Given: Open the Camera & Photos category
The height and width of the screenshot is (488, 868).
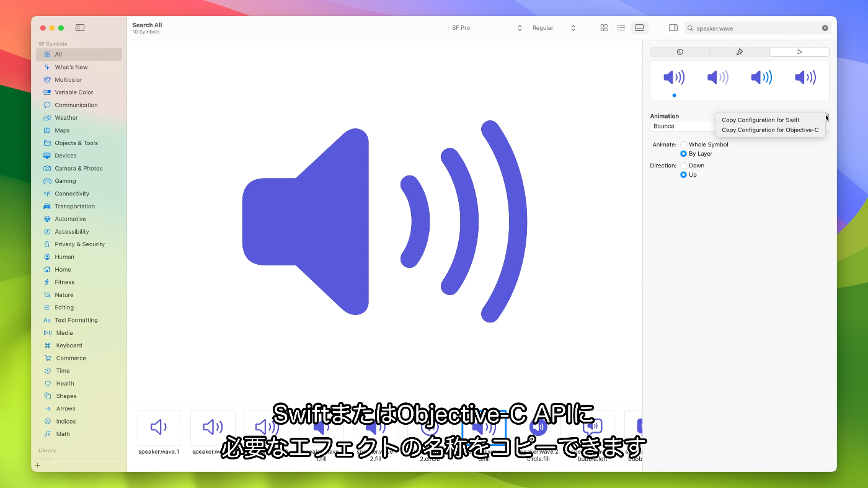Looking at the screenshot, I should pyautogui.click(x=79, y=168).
